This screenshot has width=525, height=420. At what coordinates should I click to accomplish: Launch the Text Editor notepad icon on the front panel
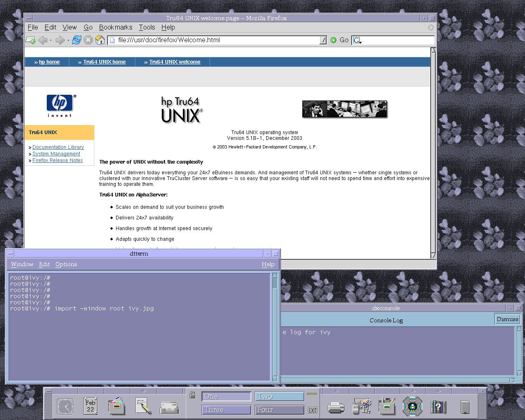(143, 406)
